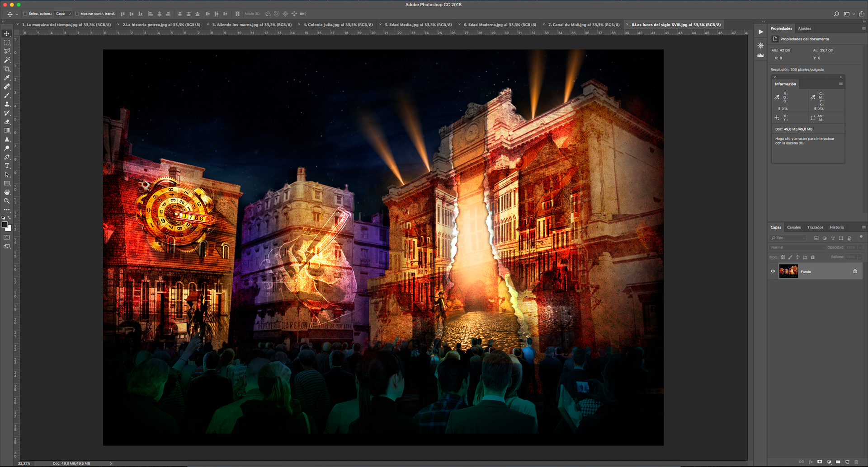Select the Horizontal Type tool

pyautogui.click(x=7, y=166)
